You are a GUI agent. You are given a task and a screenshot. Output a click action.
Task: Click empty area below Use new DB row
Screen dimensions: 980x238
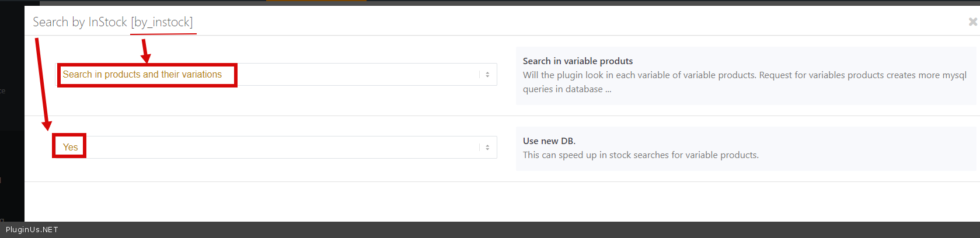[x=467, y=201]
